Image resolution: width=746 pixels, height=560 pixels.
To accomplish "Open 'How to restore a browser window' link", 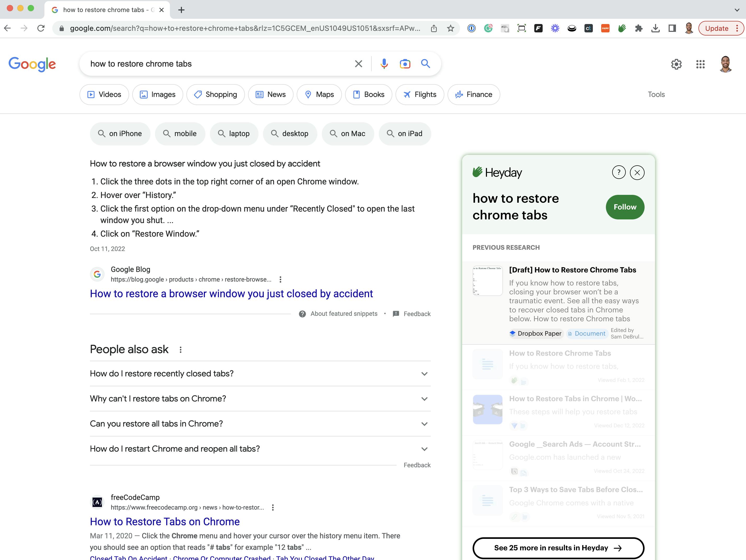I will click(x=231, y=294).
